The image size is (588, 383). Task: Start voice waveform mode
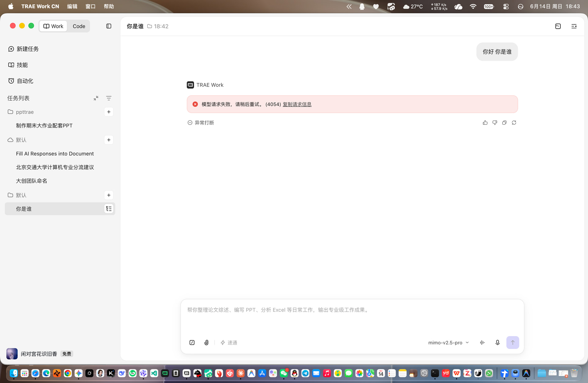tap(482, 343)
